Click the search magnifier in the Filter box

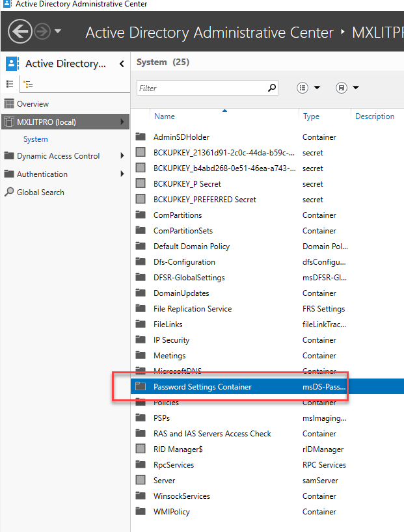(x=271, y=86)
